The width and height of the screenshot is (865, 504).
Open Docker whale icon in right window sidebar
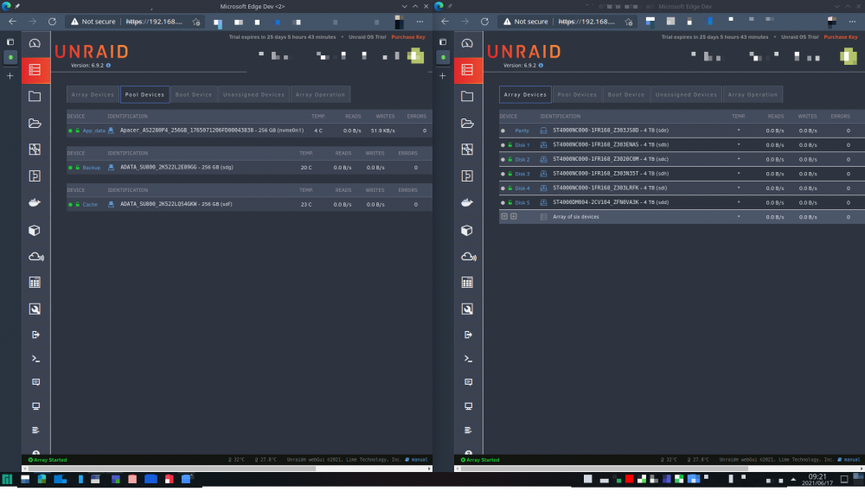(467, 202)
